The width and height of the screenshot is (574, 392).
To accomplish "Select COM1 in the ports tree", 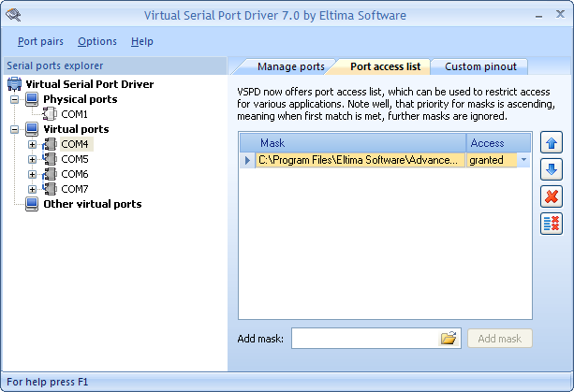I will point(74,114).
